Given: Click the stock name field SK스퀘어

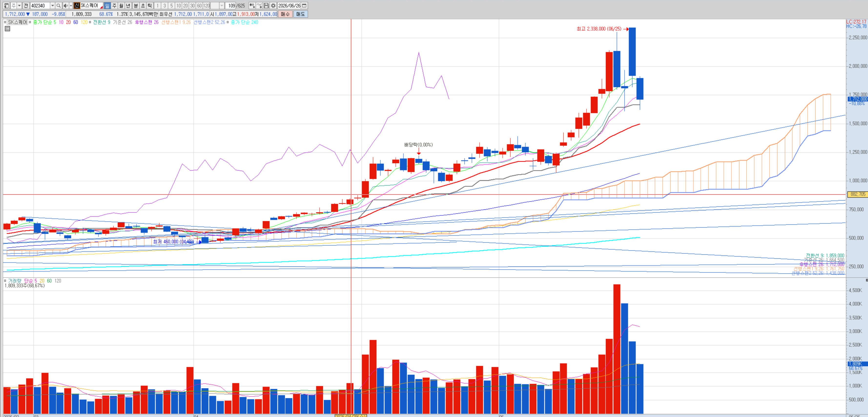Looking at the screenshot, I should pyautogui.click(x=91, y=6).
